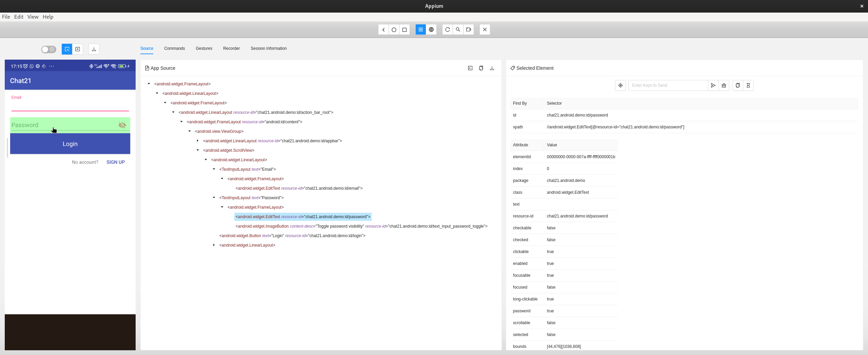868x355 pixels.
Task: Switch to Web/Hybrid App mode globe icon
Action: pyautogui.click(x=431, y=29)
